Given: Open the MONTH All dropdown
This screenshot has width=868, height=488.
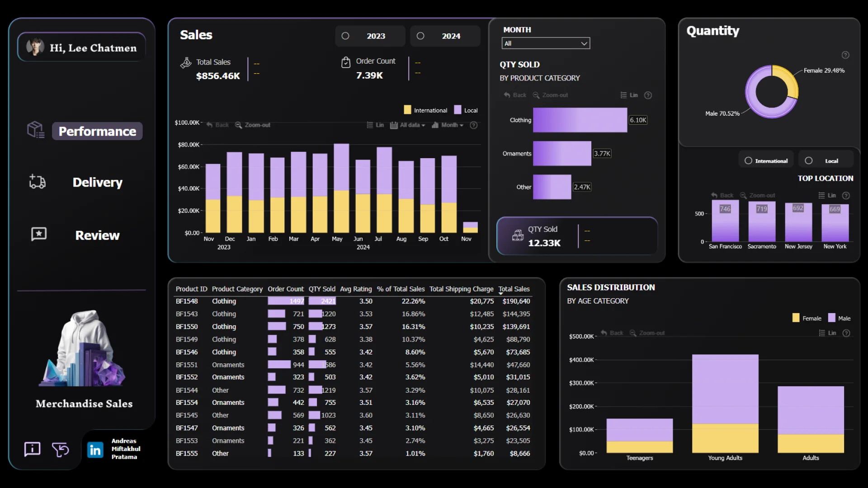Looking at the screenshot, I should click(546, 43).
